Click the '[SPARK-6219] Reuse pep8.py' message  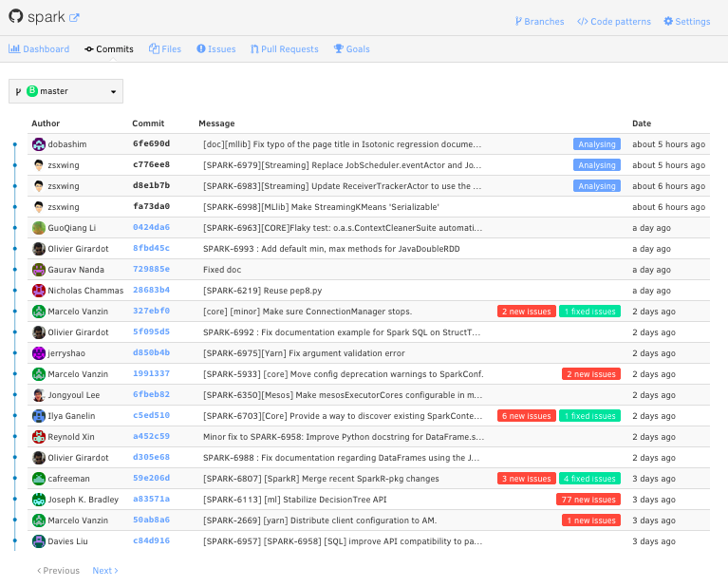click(x=262, y=291)
